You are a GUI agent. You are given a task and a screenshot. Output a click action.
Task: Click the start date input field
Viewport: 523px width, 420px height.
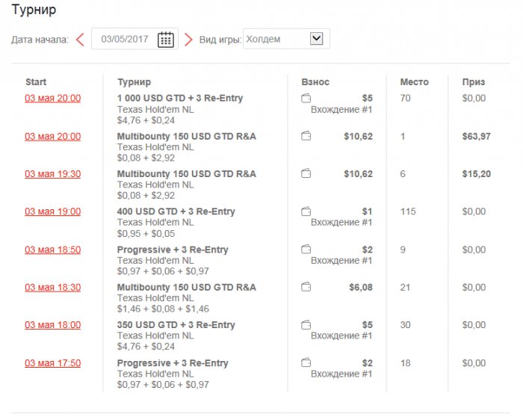tap(125, 40)
